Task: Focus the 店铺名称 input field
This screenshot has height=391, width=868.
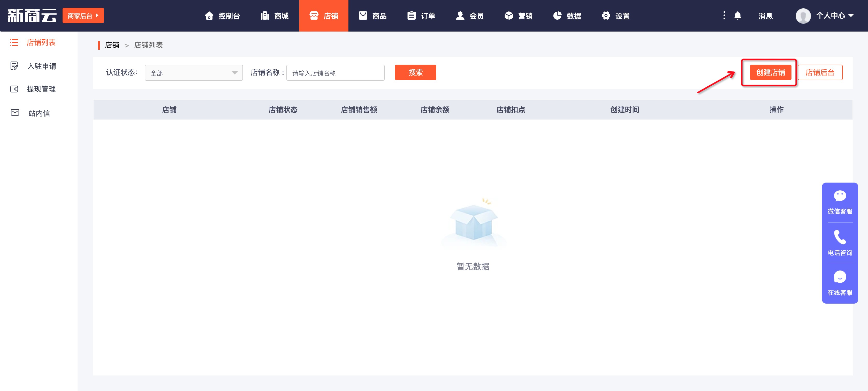Action: tap(335, 73)
